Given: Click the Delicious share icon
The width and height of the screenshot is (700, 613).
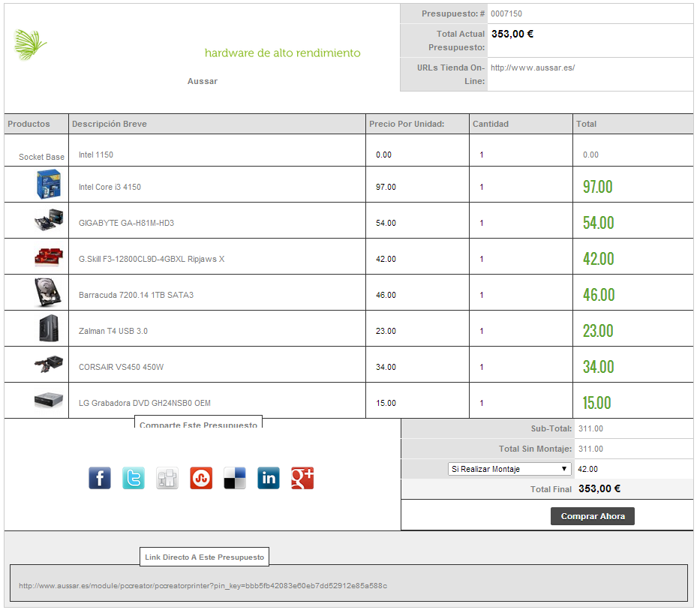Looking at the screenshot, I should click(235, 478).
